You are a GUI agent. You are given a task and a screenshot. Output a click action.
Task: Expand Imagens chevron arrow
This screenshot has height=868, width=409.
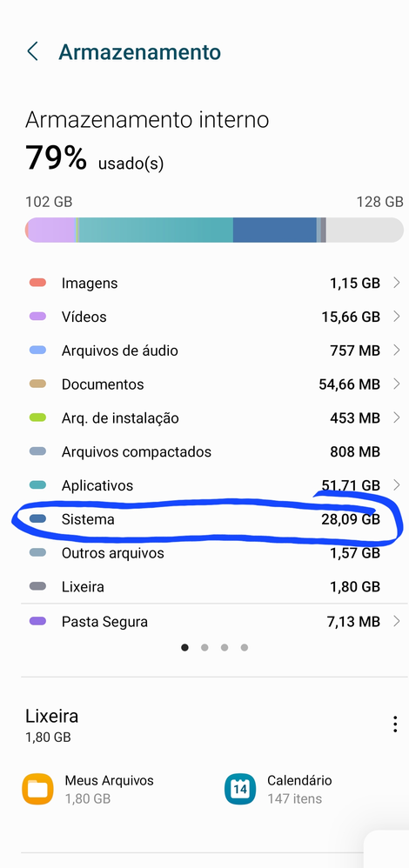click(x=396, y=283)
